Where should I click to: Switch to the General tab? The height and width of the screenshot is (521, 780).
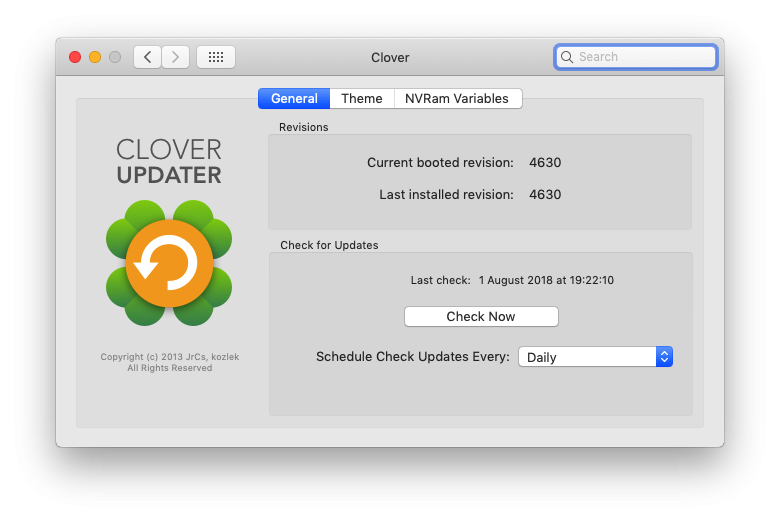point(294,99)
